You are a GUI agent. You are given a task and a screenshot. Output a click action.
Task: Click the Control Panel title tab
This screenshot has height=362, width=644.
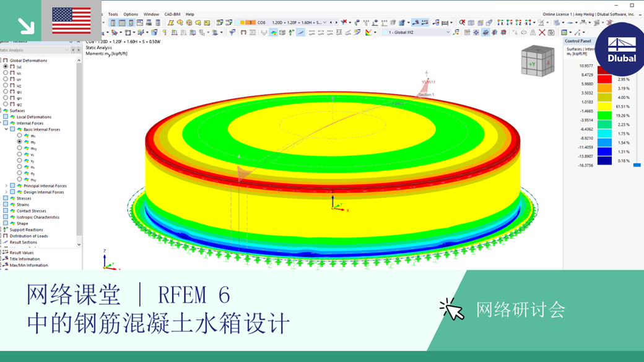tap(578, 41)
